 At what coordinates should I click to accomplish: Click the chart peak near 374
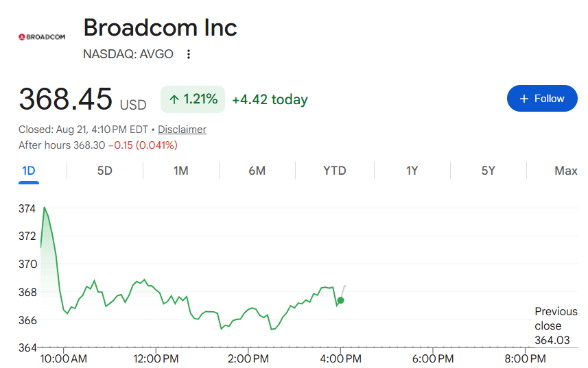click(45, 207)
